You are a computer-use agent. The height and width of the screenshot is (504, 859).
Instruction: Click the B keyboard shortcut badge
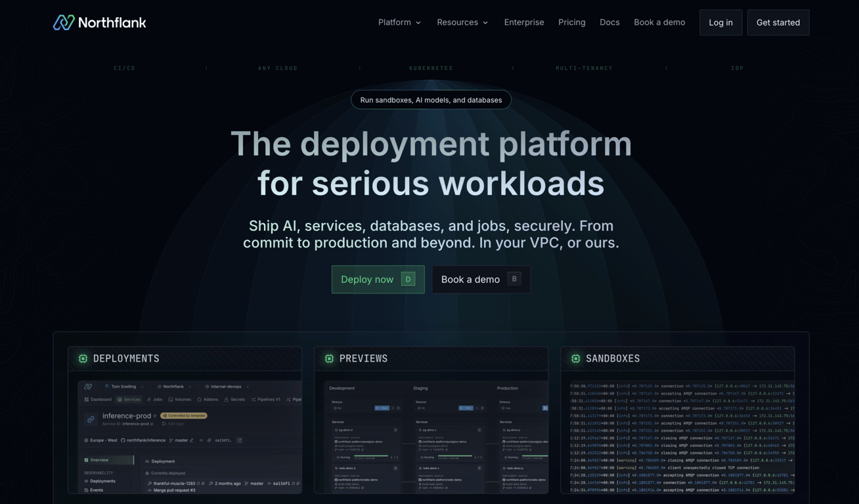[514, 279]
